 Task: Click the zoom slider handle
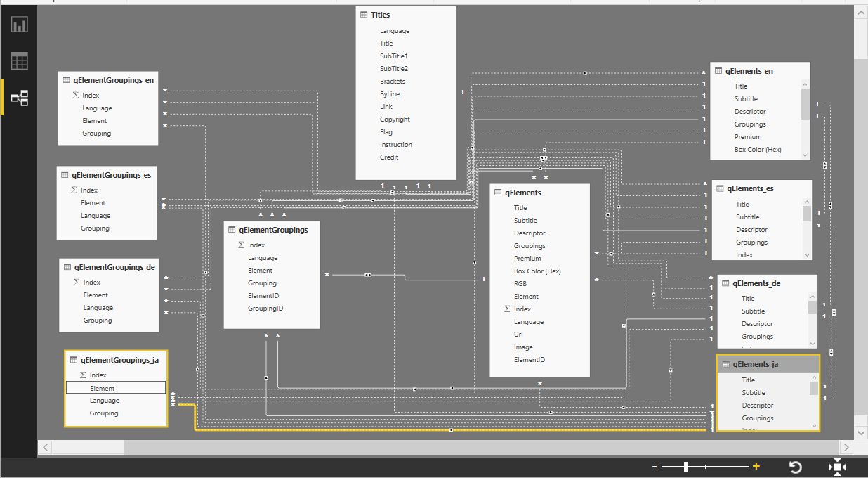[x=685, y=465]
